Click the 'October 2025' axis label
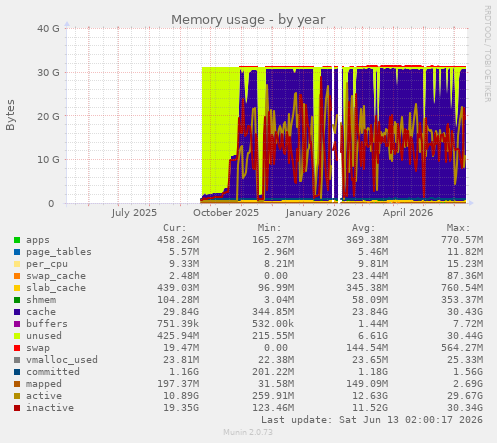The image size is (497, 443). tap(226, 213)
